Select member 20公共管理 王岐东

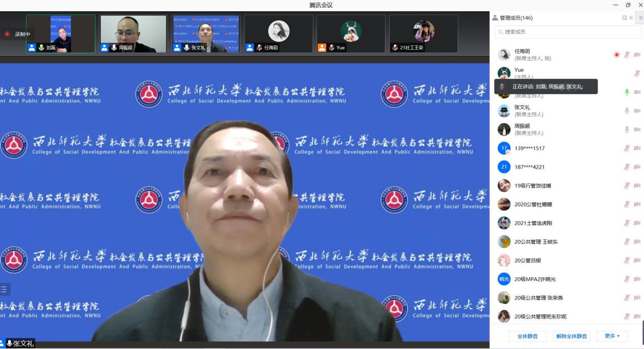point(536,241)
